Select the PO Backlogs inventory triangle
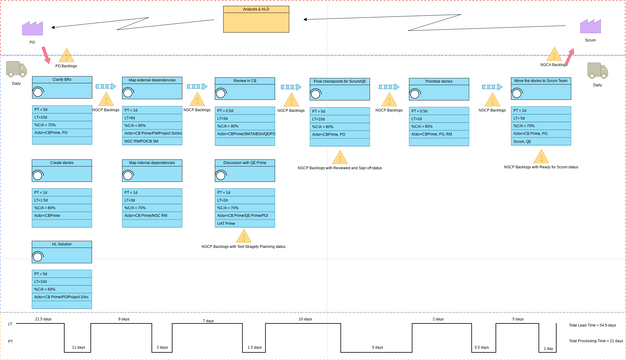 (66, 55)
